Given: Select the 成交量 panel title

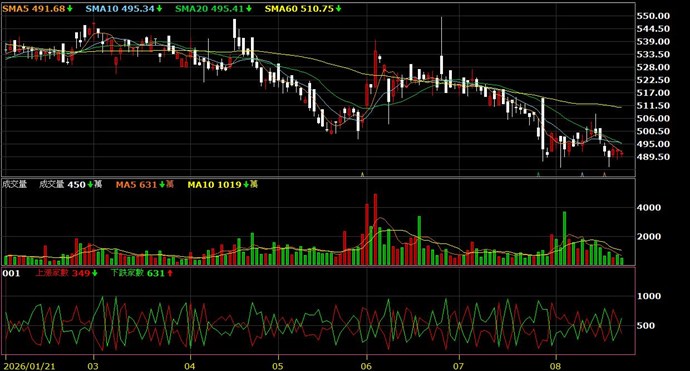Looking at the screenshot, I should click(x=14, y=184).
